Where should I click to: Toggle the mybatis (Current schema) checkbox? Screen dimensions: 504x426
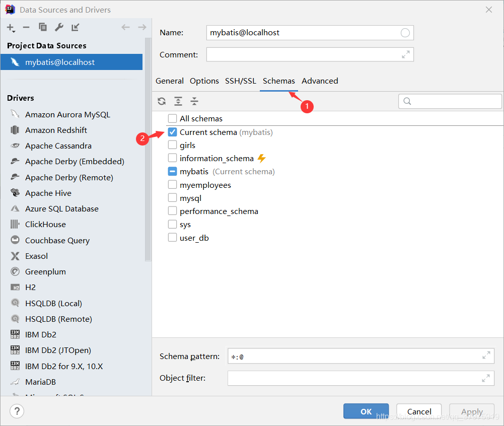(x=172, y=171)
